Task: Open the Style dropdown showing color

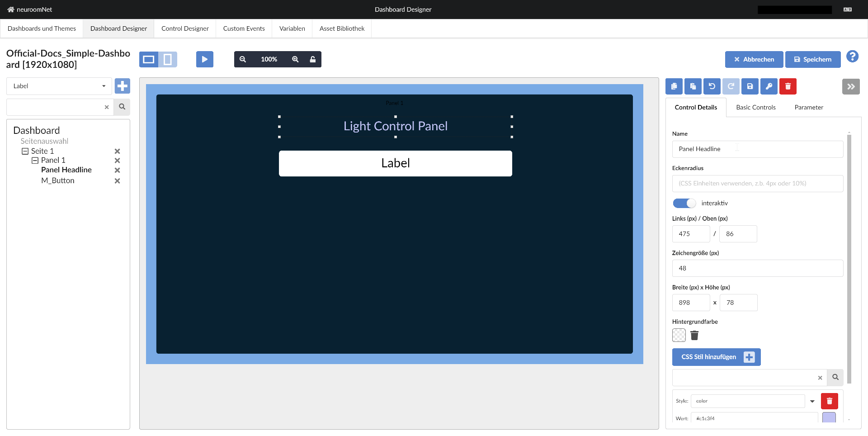Action: (812, 401)
